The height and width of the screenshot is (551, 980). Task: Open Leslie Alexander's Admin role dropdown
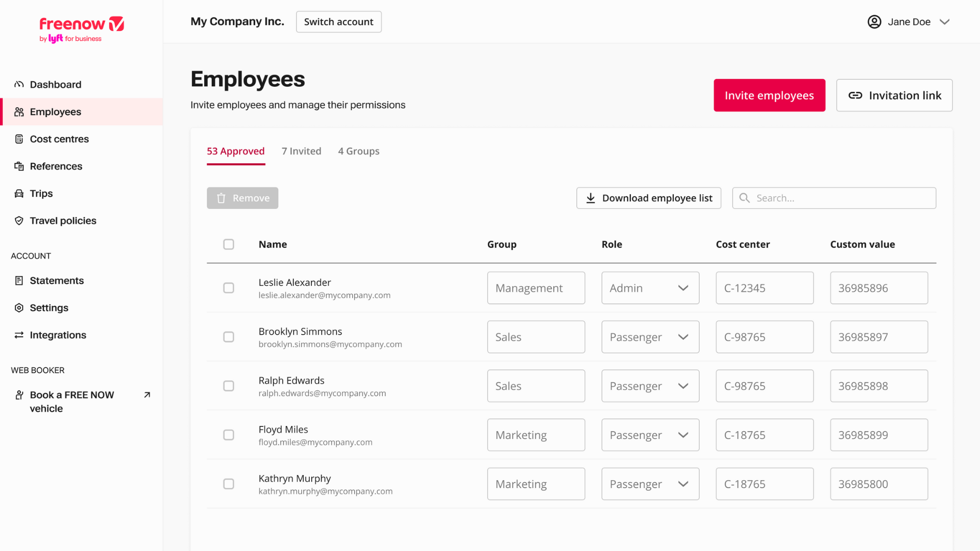coord(650,288)
